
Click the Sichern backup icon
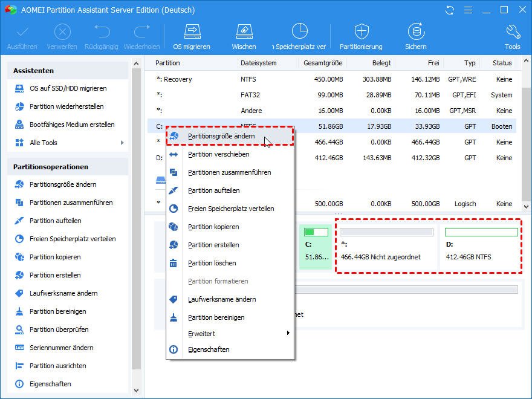415,32
